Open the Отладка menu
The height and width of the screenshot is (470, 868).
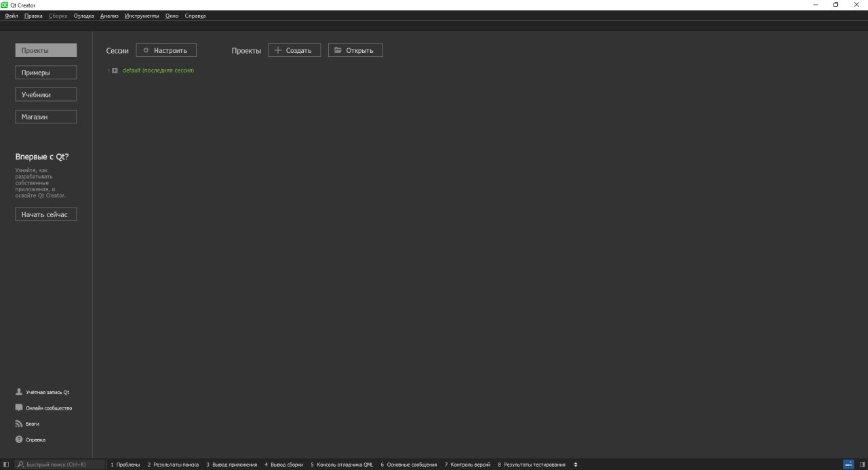point(84,16)
